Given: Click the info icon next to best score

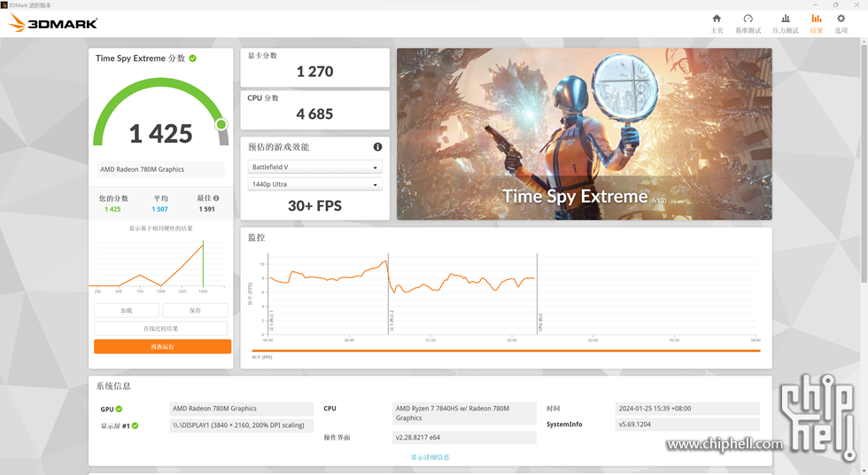Looking at the screenshot, I should pyautogui.click(x=216, y=198).
